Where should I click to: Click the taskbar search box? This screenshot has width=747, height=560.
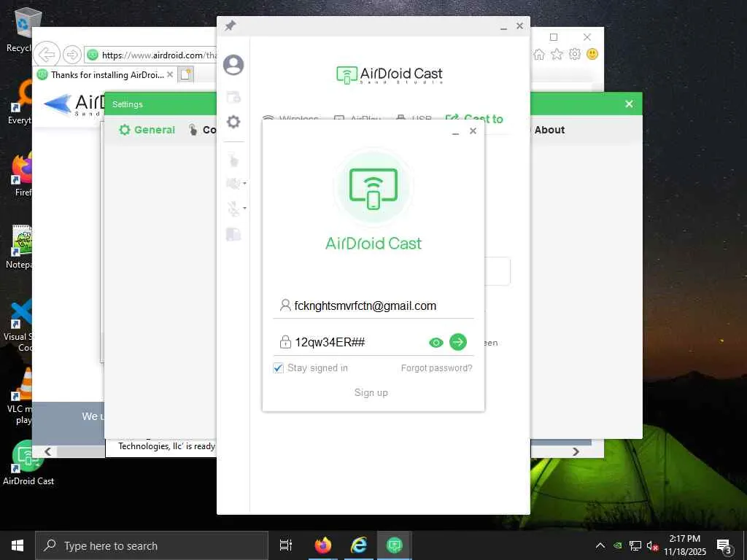pyautogui.click(x=152, y=545)
